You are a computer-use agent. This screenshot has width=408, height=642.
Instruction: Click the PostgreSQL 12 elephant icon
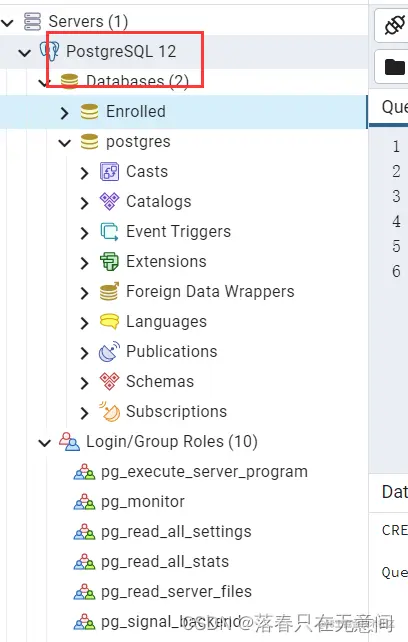pyautogui.click(x=49, y=51)
